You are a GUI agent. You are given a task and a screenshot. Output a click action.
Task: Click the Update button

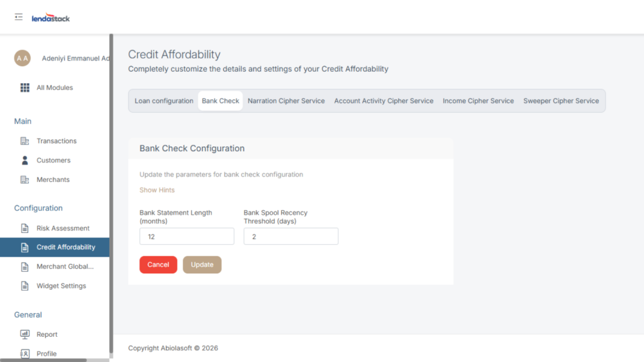[202, 265]
